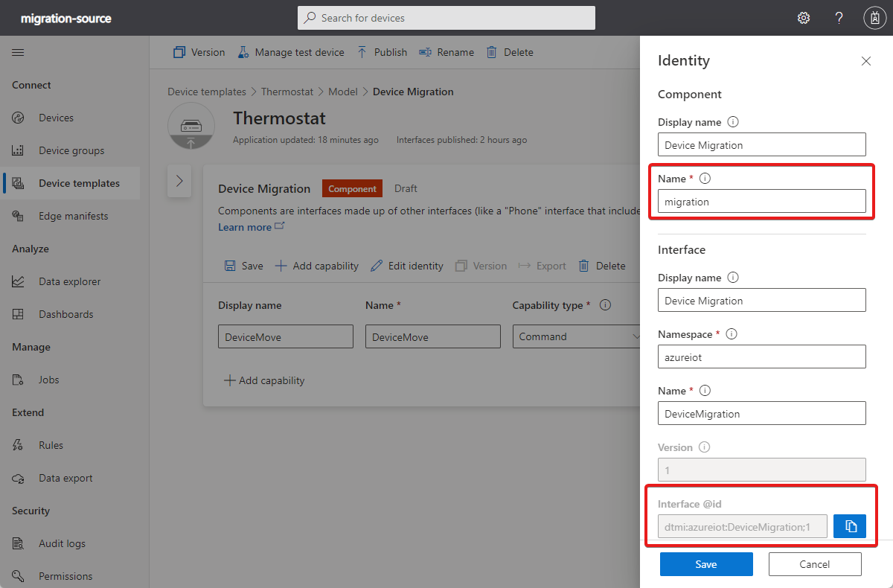
Task: Save the Identity panel changes
Action: tap(706, 564)
